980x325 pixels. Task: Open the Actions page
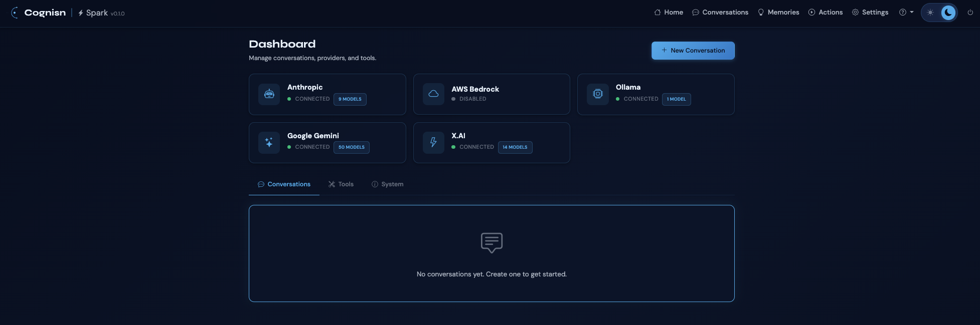coord(826,13)
